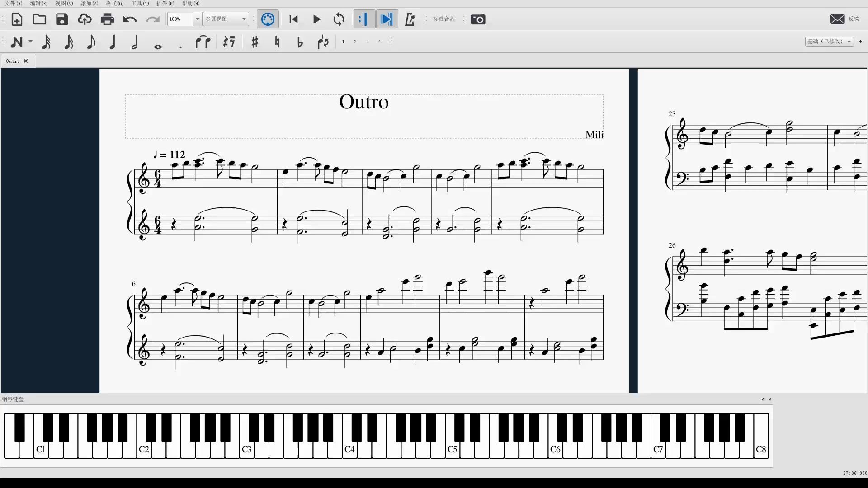Viewport: 868px width, 488px height.
Task: Apply natural accidental
Action: coord(277,42)
